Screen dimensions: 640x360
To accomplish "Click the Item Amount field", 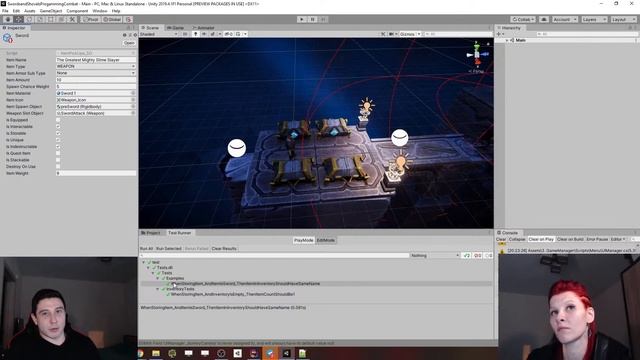I will point(96,80).
